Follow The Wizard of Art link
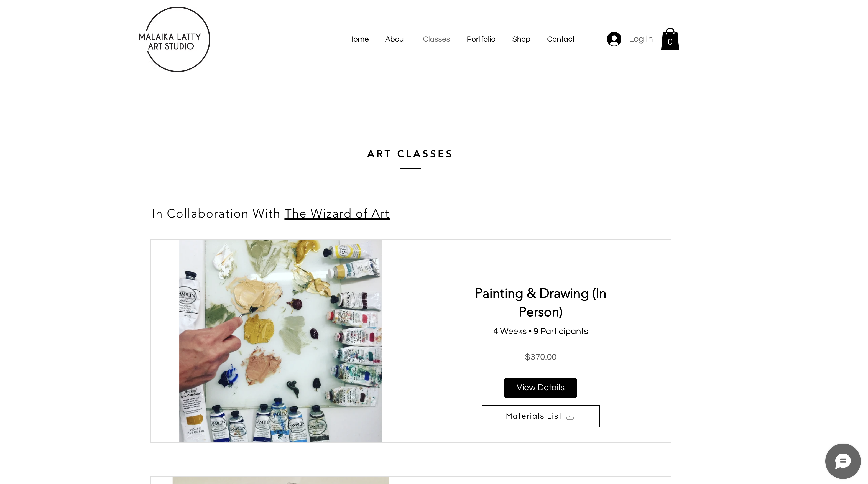 [x=337, y=214]
